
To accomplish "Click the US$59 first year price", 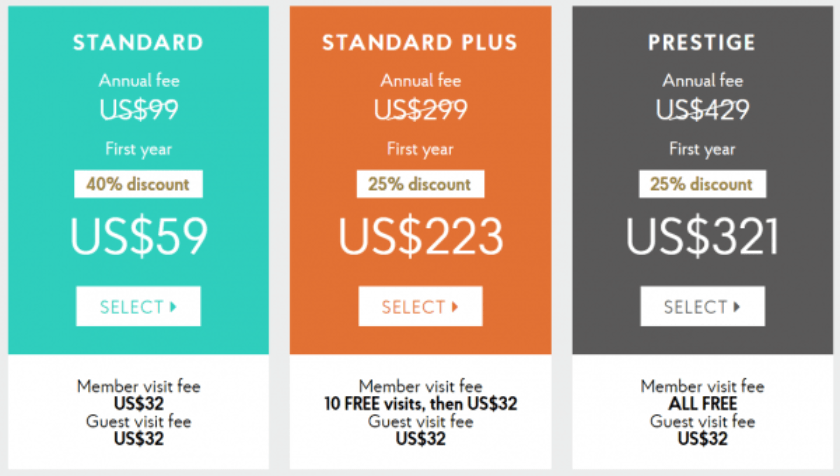I will click(139, 236).
